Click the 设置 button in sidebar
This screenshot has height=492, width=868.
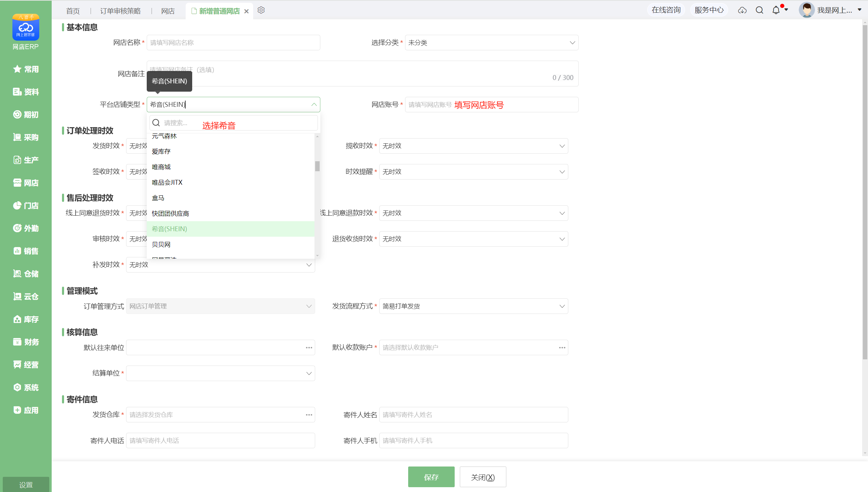[26, 484]
